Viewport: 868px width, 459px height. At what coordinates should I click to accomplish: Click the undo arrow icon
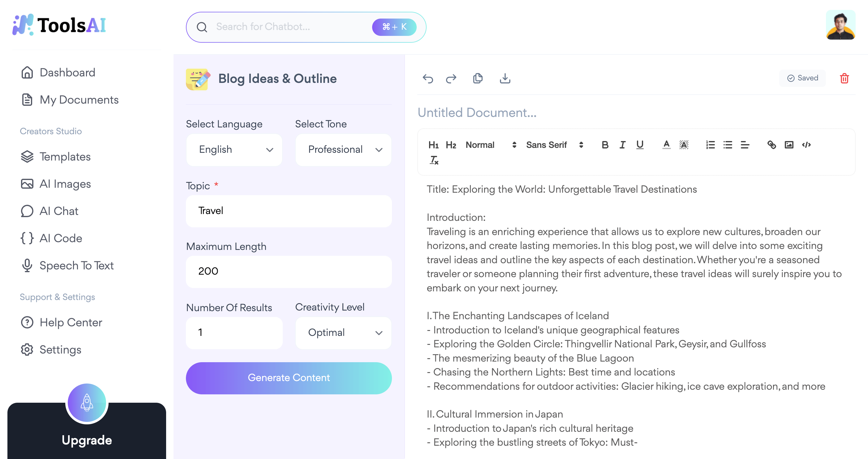click(428, 79)
